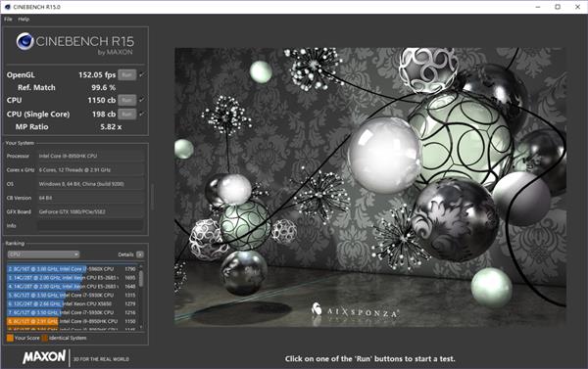Toggle the CPU Single Core checkmark
This screenshot has height=369, width=588.
(x=141, y=114)
